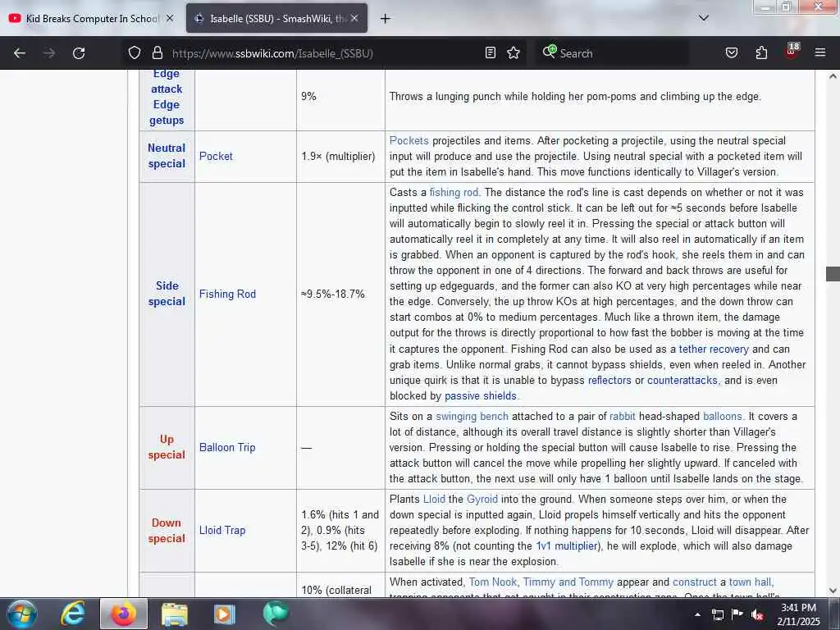Viewport: 840px width, 630px height.
Task: Open the fishing rod description link
Action: coord(453,192)
